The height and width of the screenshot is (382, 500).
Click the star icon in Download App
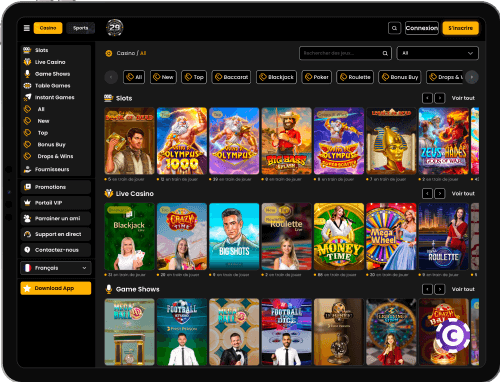(27, 288)
